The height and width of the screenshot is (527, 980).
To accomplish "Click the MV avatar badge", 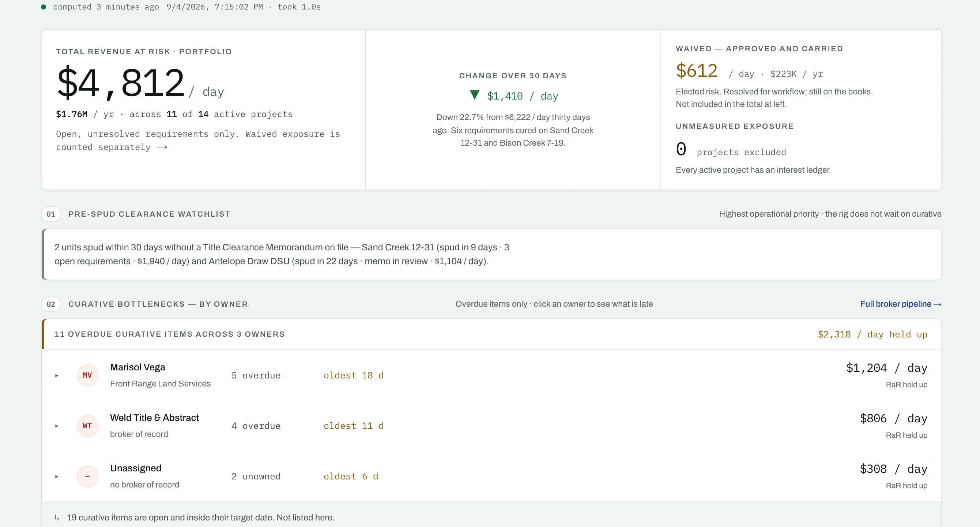I will (87, 375).
